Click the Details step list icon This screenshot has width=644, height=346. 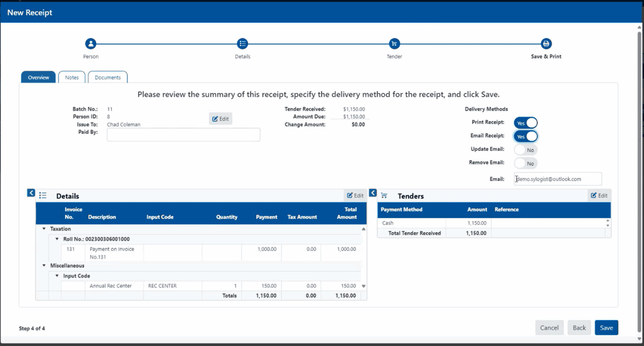click(x=242, y=44)
